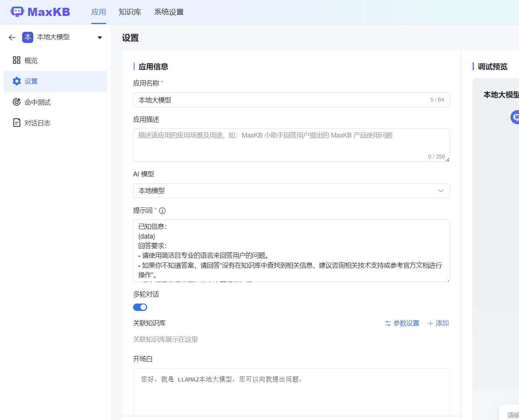Click the 参数设置 sliders icon
The width and height of the screenshot is (519, 420).
(388, 324)
